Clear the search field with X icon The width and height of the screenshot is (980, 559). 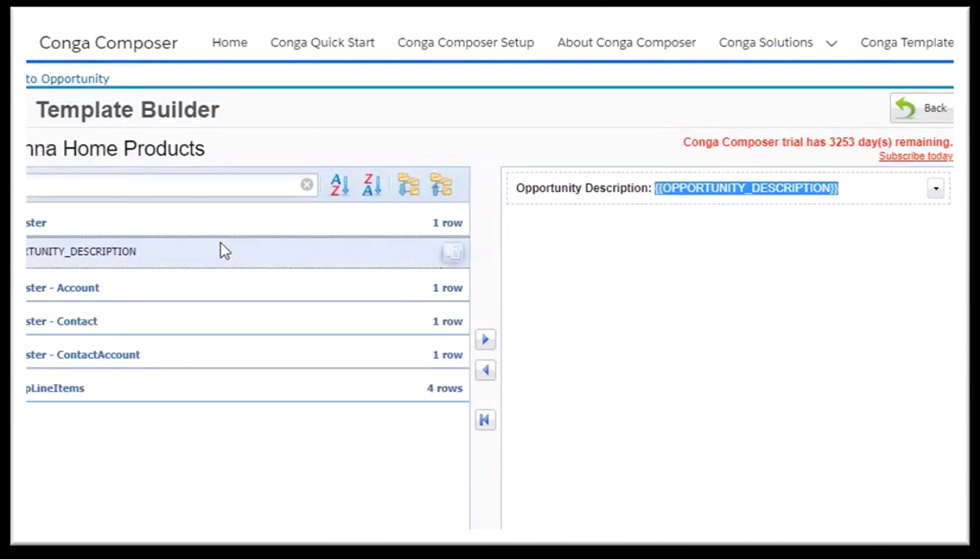[x=307, y=185]
